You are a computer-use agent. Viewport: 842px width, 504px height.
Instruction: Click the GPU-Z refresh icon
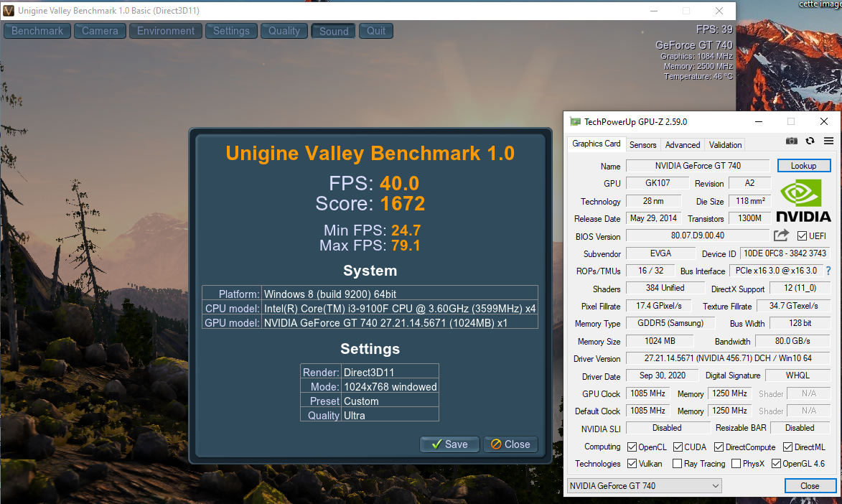810,141
